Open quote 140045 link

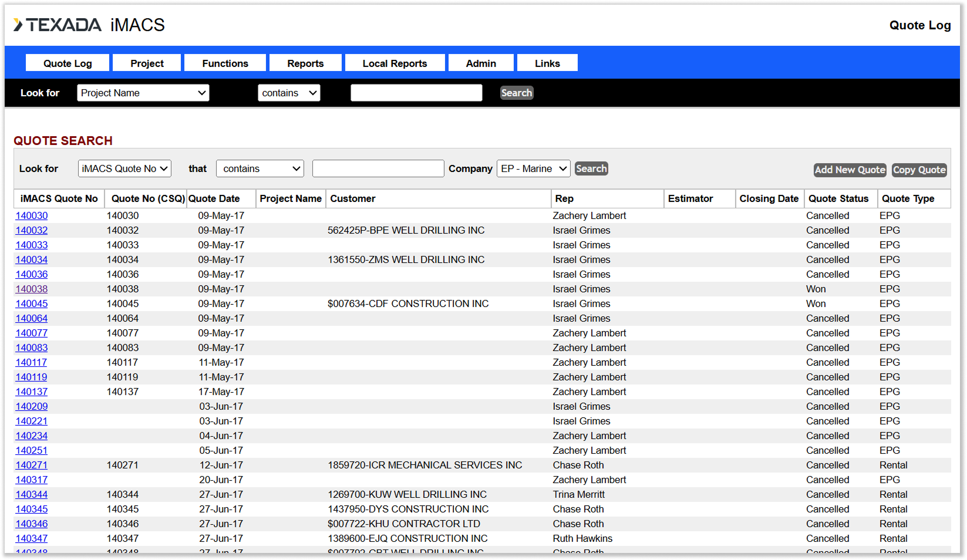coord(32,303)
